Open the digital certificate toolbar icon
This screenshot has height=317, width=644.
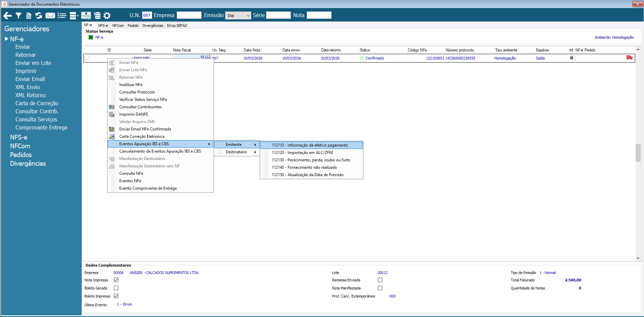click(x=86, y=15)
